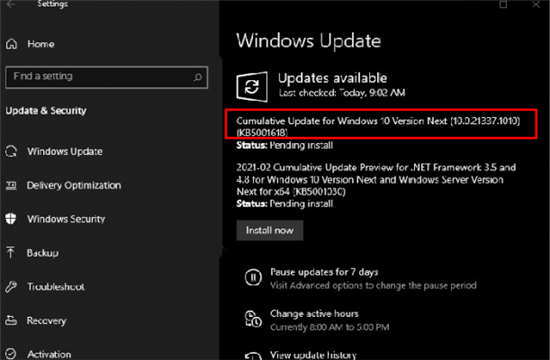Screen dimensions: 550x360
Task: Click the KB5001618 cumulative update text
Action: (x=378, y=126)
